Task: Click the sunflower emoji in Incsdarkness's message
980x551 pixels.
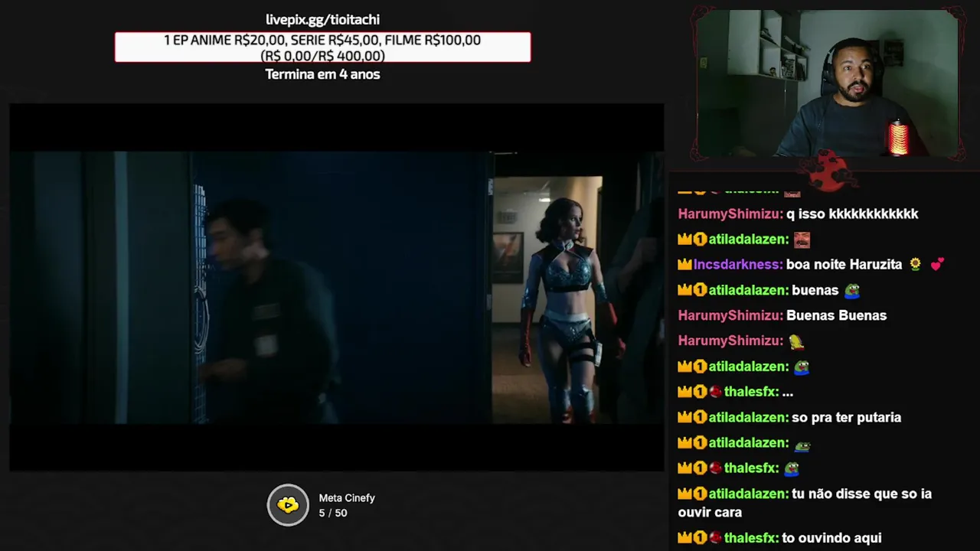Action: (x=915, y=264)
